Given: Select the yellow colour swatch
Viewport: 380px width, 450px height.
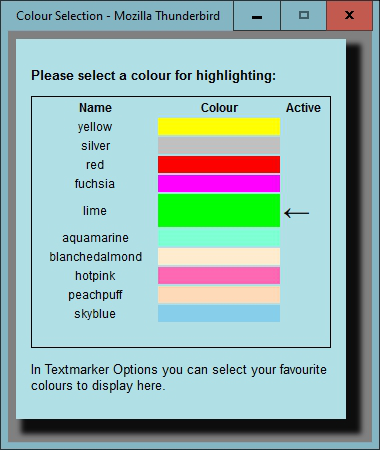Looking at the screenshot, I should pos(219,127).
